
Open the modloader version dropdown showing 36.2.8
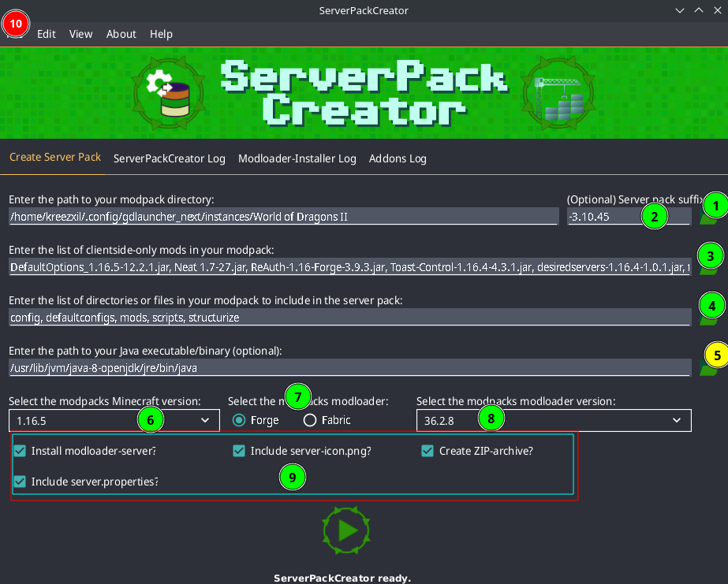pos(552,420)
